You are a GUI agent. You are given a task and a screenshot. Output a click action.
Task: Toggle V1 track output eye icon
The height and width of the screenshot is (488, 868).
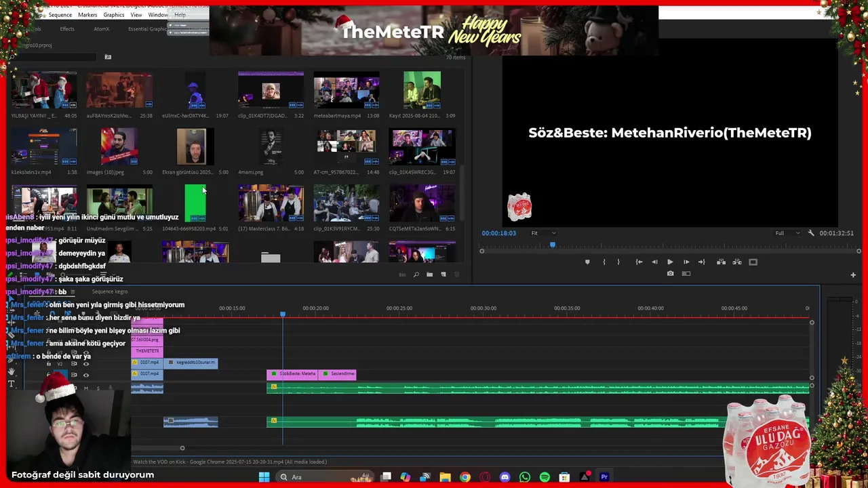[x=85, y=375]
